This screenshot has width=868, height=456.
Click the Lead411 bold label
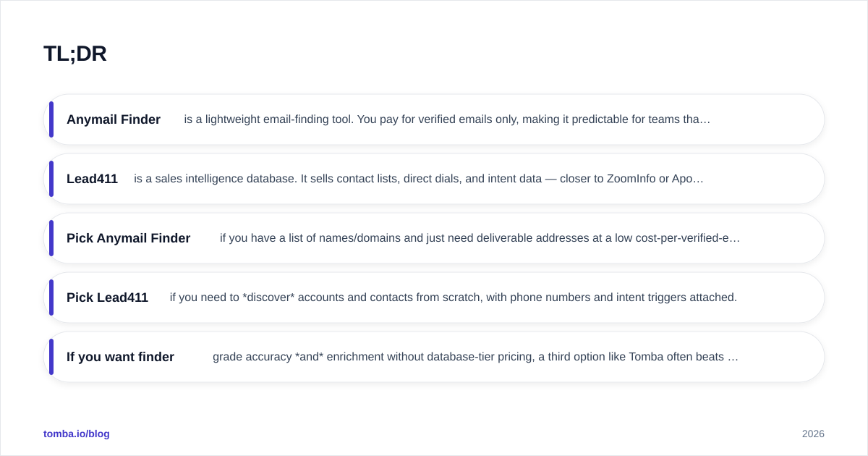[92, 179]
